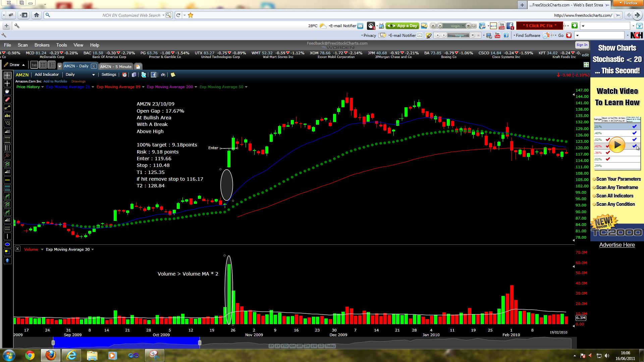Open the Scan menu

pos(23,45)
